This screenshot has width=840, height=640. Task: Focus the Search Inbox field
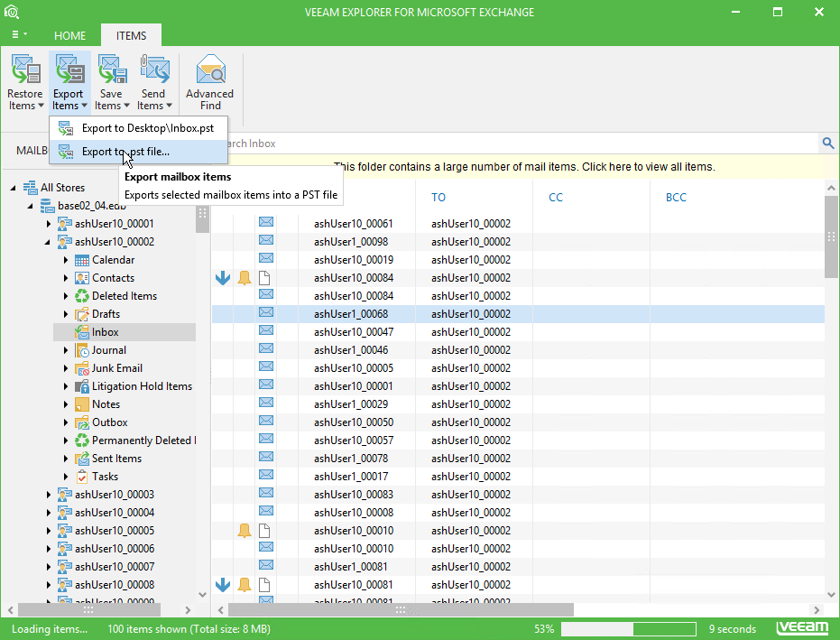point(522,144)
